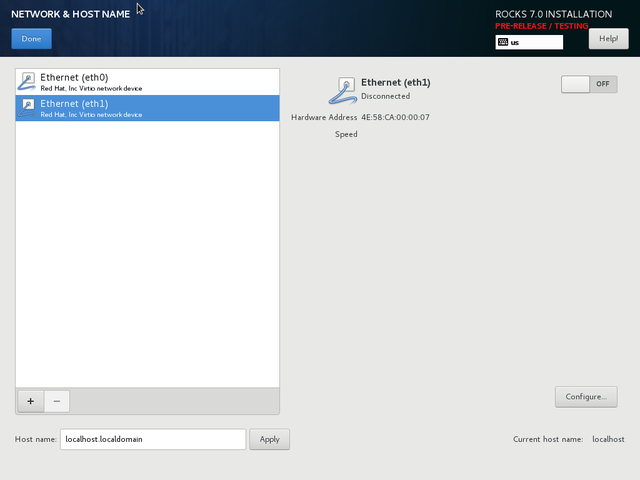Click the hardware address 4E:58:CA:00:00:07
This screenshot has height=480, width=640.
point(395,117)
